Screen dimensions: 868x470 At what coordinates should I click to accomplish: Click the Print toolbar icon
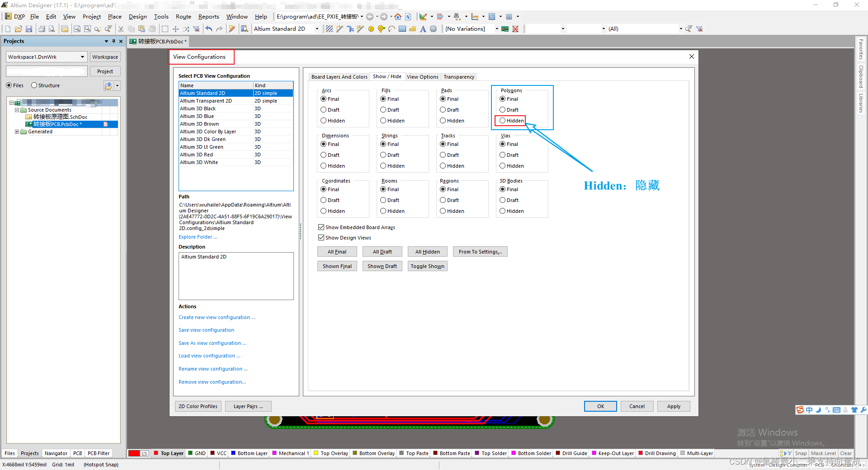pos(42,29)
